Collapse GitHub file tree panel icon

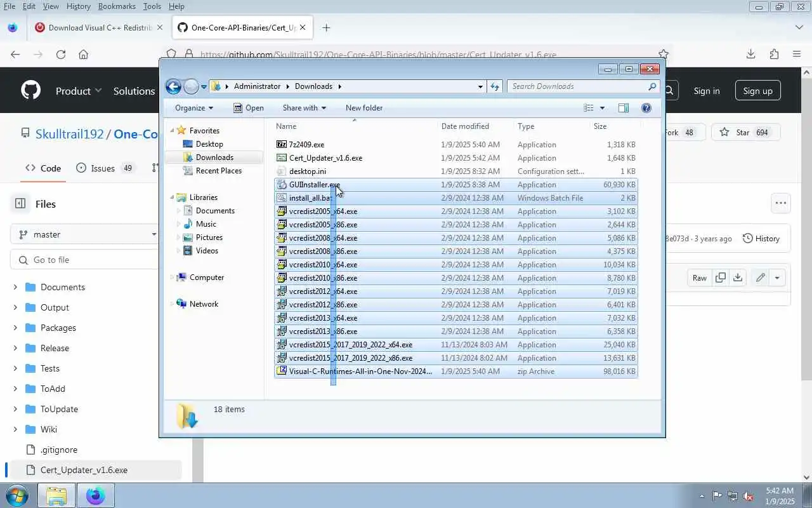20,204
